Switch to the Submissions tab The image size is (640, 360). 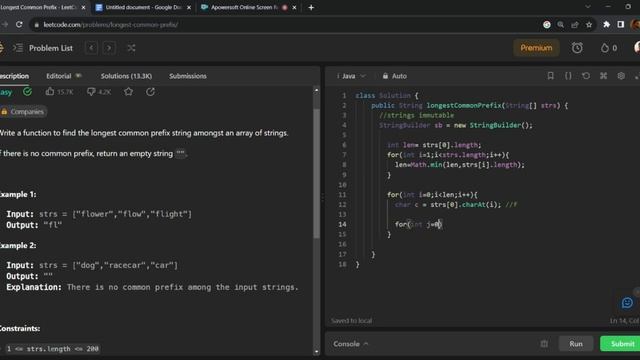tap(188, 76)
